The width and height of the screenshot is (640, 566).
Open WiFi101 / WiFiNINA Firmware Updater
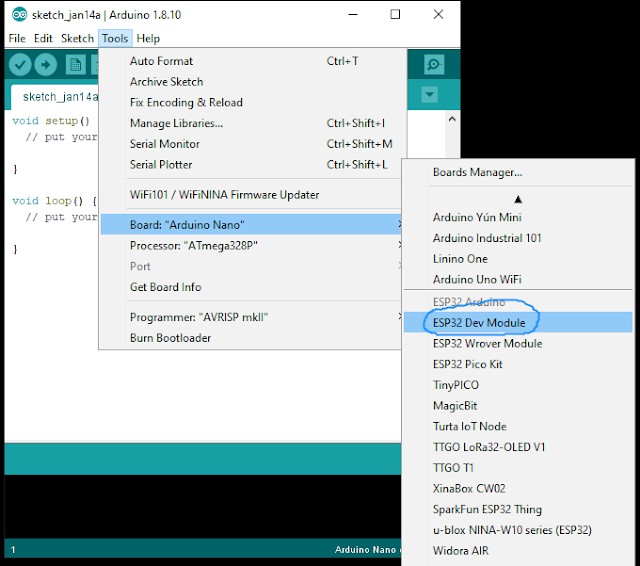tap(253, 195)
